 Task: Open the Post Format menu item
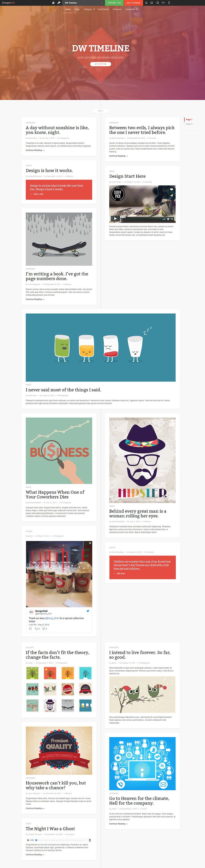[x=103, y=9]
